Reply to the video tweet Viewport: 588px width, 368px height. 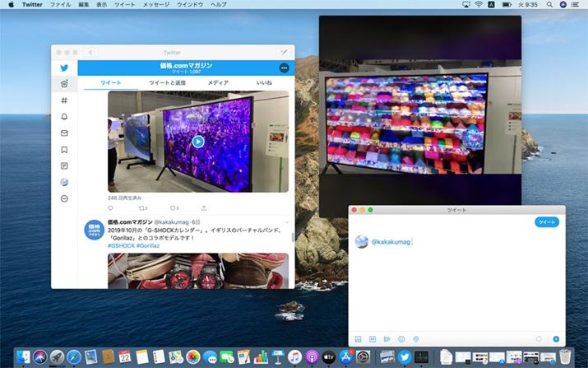coord(110,208)
